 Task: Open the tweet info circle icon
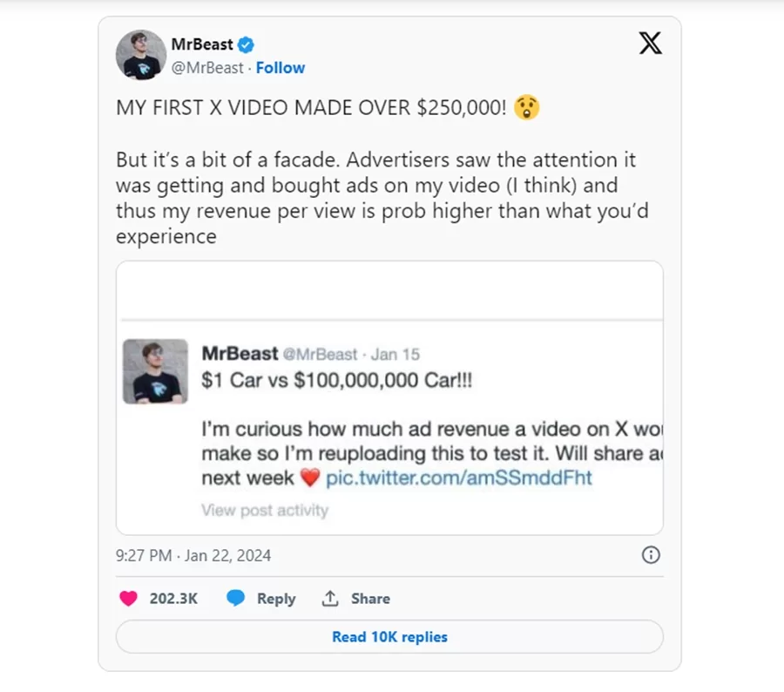tap(650, 555)
